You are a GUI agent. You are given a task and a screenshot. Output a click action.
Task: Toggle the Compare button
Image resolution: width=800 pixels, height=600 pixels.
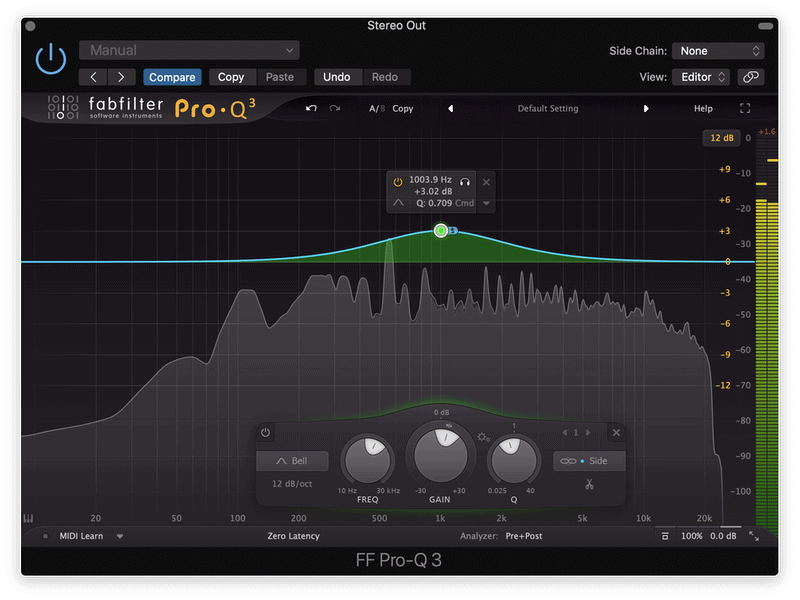(172, 77)
